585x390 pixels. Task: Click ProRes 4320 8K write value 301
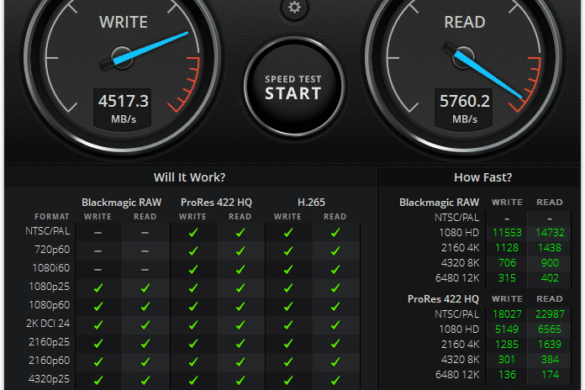click(x=507, y=359)
